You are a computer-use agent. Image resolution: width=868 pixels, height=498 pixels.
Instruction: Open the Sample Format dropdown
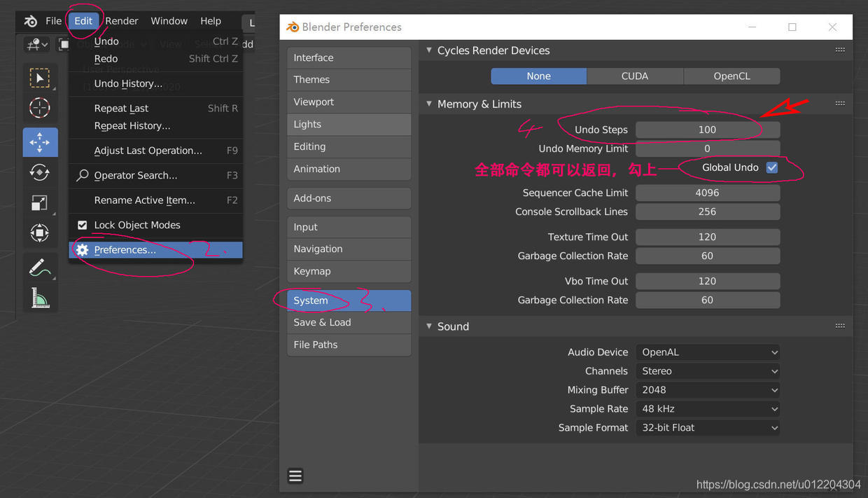click(x=708, y=428)
